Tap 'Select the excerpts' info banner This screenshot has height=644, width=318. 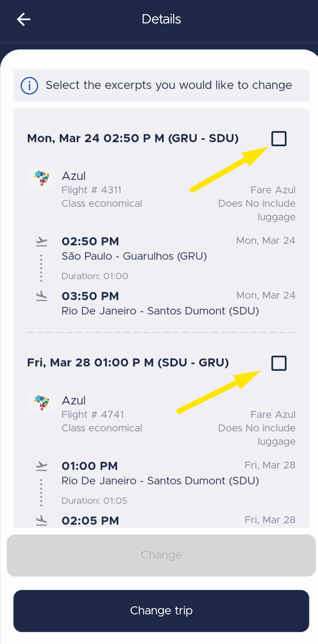(x=161, y=86)
